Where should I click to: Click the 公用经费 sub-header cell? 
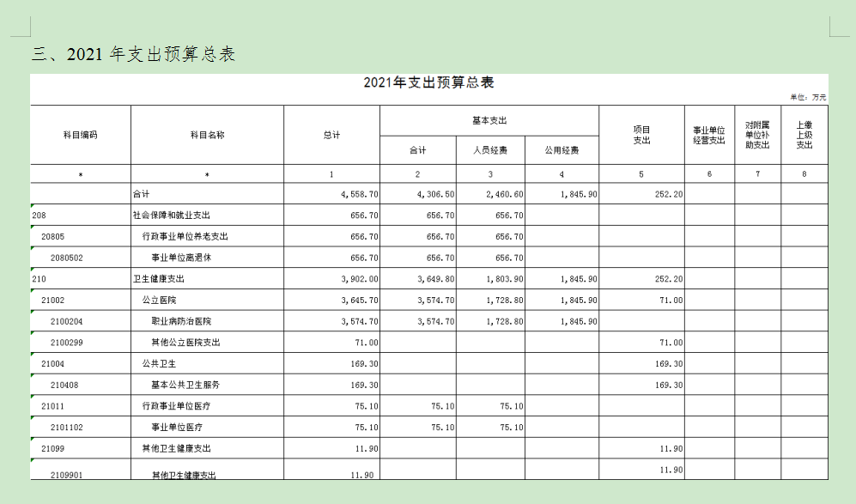tap(562, 150)
